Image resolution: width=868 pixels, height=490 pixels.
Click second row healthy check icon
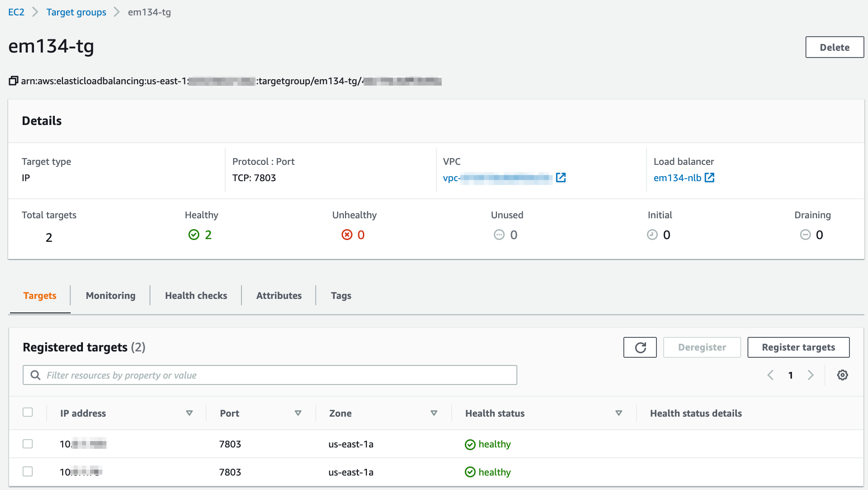pos(470,472)
